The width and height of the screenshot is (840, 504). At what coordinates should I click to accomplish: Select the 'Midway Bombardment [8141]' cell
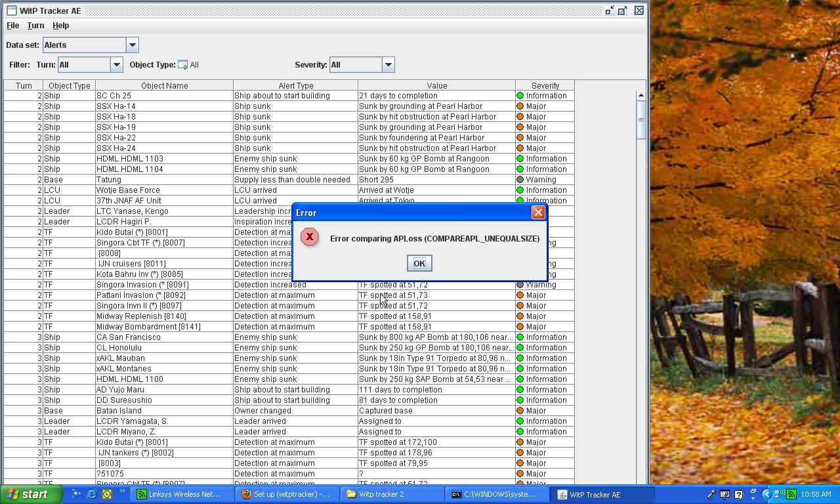(165, 327)
